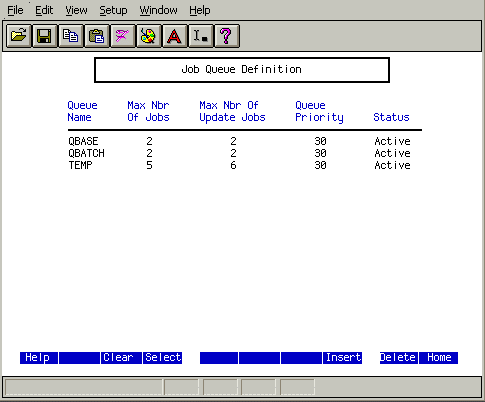Screen dimensions: 485x402
Task: Click the Max Nbr Of Update Jobs header
Action: tap(232, 111)
